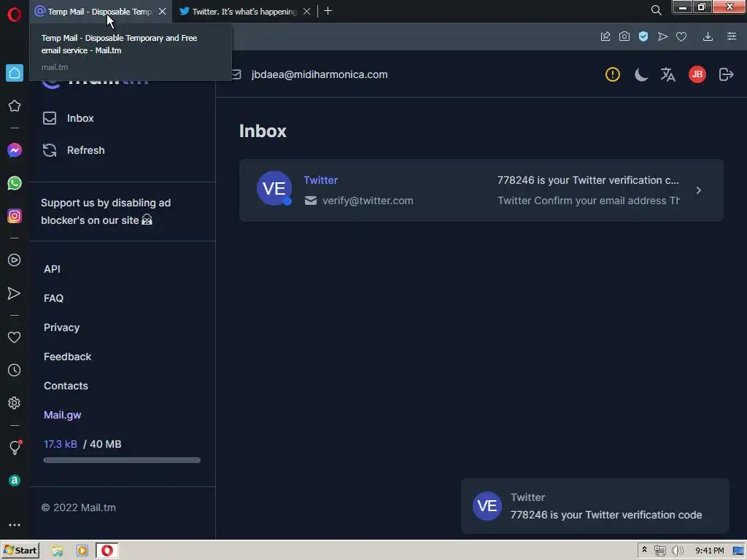Open the green 'a' sidebar extension
747x560 pixels.
[x=15, y=481]
